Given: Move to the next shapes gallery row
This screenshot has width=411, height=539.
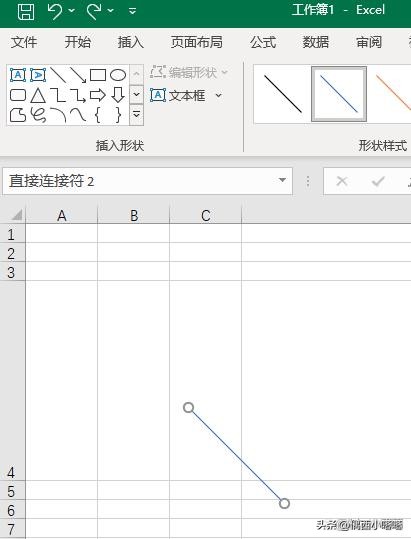Looking at the screenshot, I should pos(136,94).
